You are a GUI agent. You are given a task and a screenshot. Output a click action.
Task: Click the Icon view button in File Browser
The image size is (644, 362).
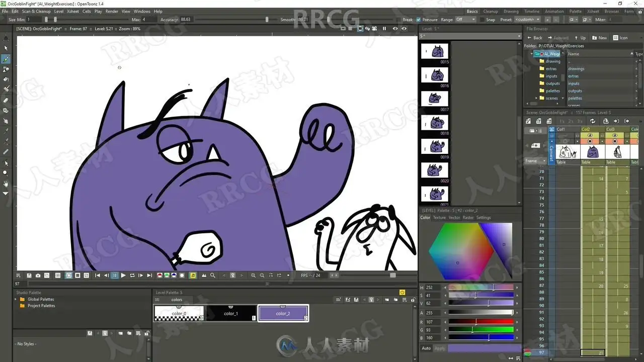click(620, 38)
